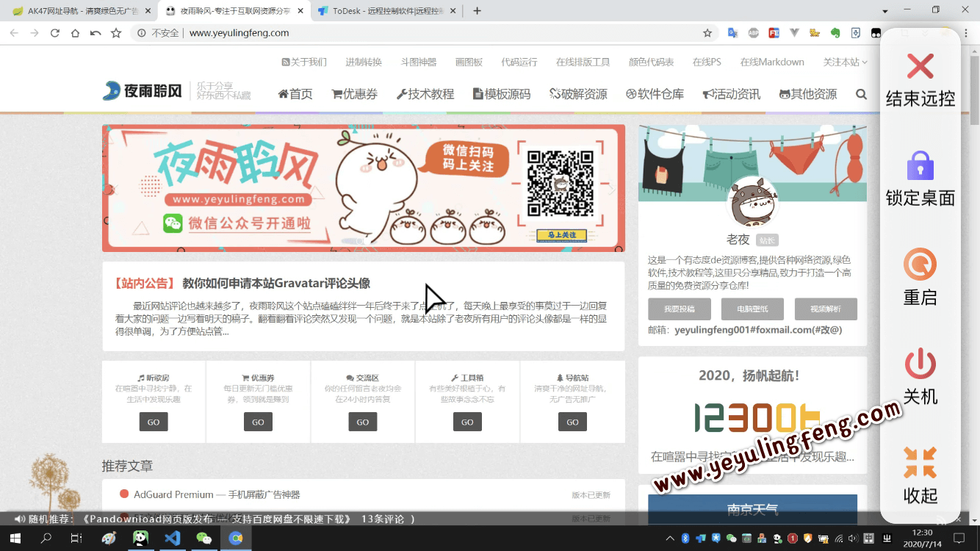Open 在线排版工具 top link
980x551 pixels.
[x=583, y=62]
